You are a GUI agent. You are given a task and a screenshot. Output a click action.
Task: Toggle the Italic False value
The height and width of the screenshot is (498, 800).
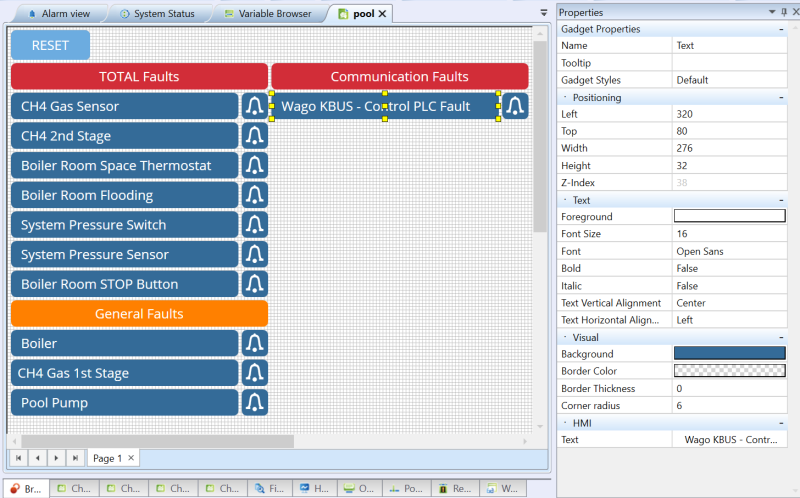pos(730,286)
